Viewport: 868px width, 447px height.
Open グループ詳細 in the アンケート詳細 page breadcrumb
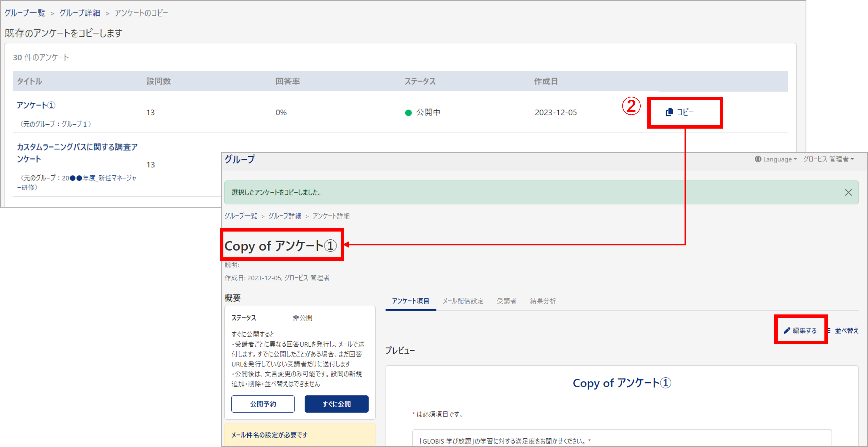pyautogui.click(x=285, y=216)
